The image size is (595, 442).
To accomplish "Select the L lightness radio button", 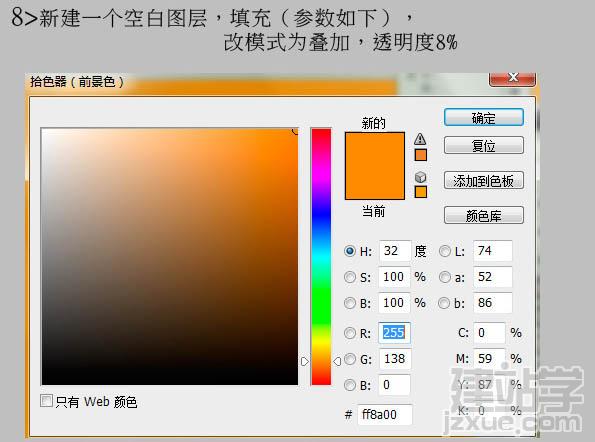I will 444,251.
